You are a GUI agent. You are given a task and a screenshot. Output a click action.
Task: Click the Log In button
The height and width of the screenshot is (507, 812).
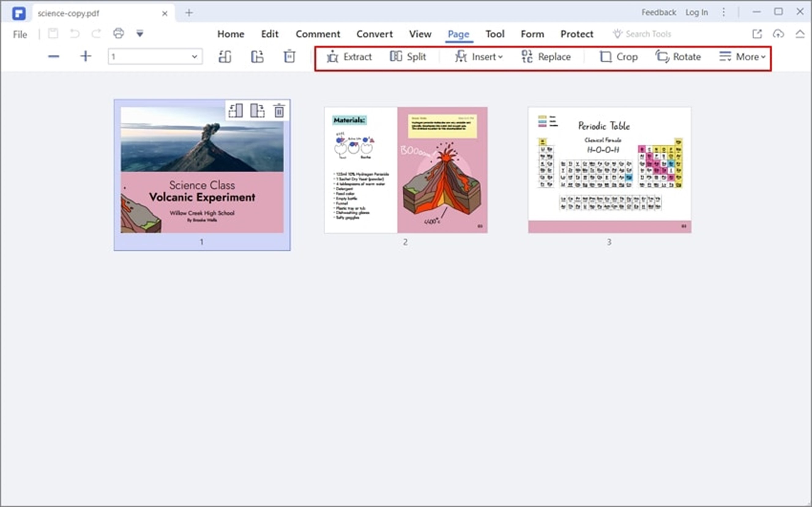pyautogui.click(x=696, y=12)
